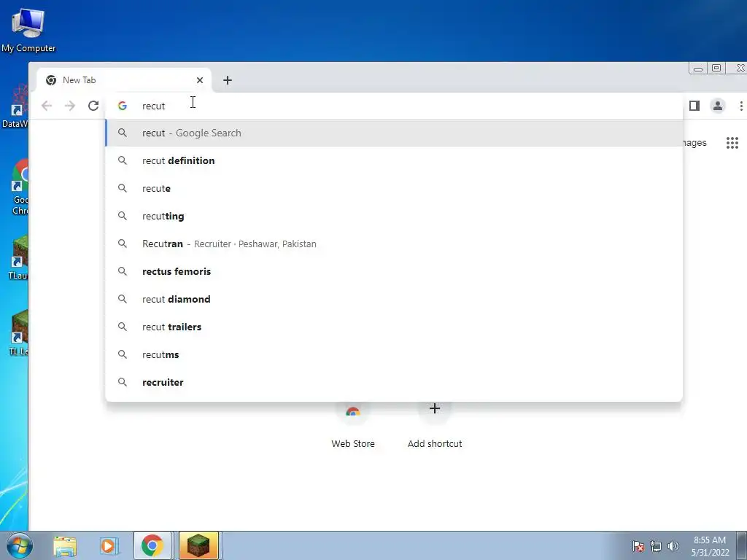The width and height of the screenshot is (747, 560).
Task: Open Windows Explorer from taskbar
Action: coord(65,545)
